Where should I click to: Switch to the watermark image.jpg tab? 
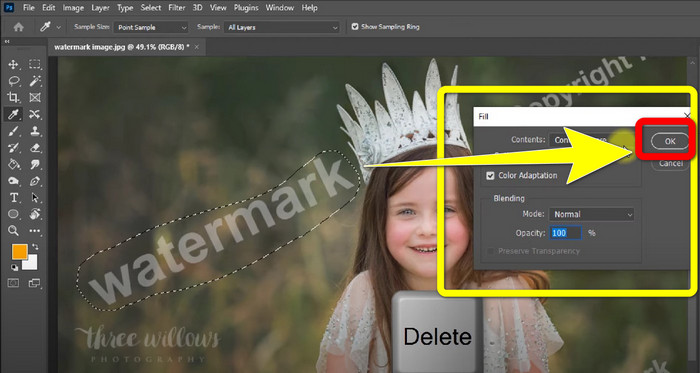(122, 47)
